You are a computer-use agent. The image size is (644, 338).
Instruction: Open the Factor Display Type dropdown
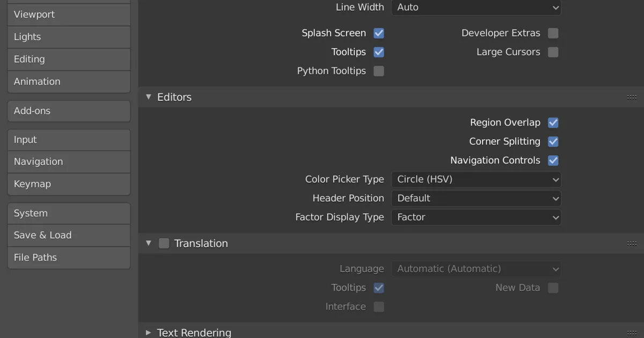pyautogui.click(x=476, y=217)
